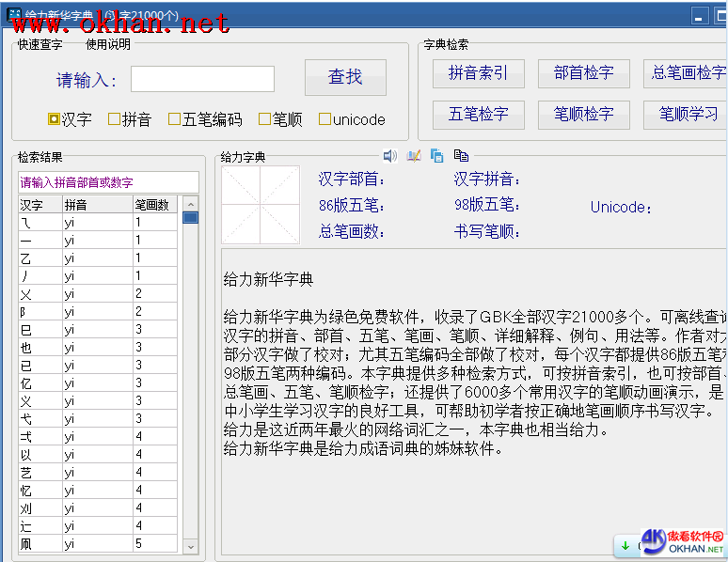
Task: Select the 亿 character row
Action: [98, 382]
